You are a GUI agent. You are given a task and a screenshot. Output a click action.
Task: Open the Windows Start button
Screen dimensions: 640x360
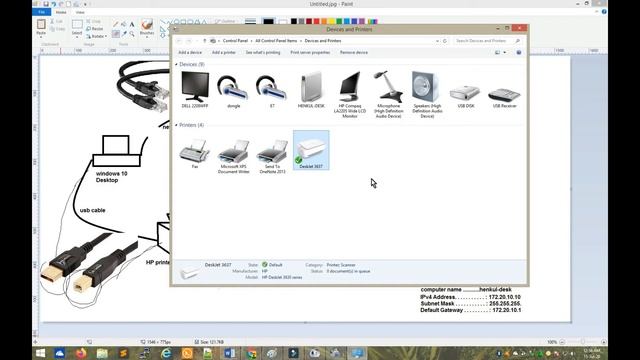pyautogui.click(x=40, y=353)
